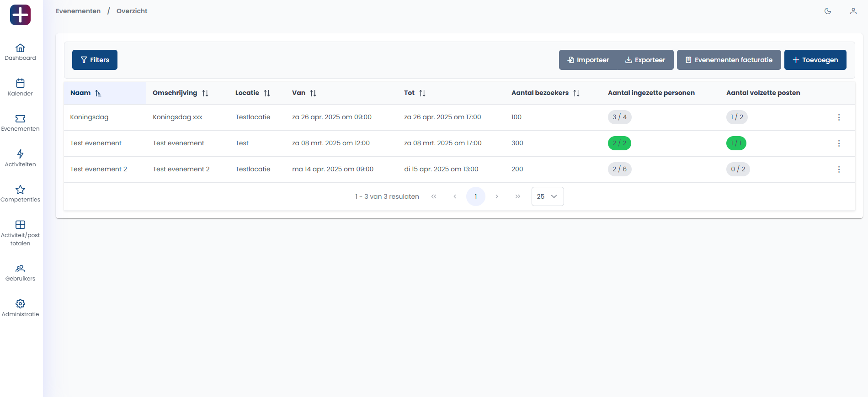
Task: Select page 1 in pagination
Action: [475, 196]
